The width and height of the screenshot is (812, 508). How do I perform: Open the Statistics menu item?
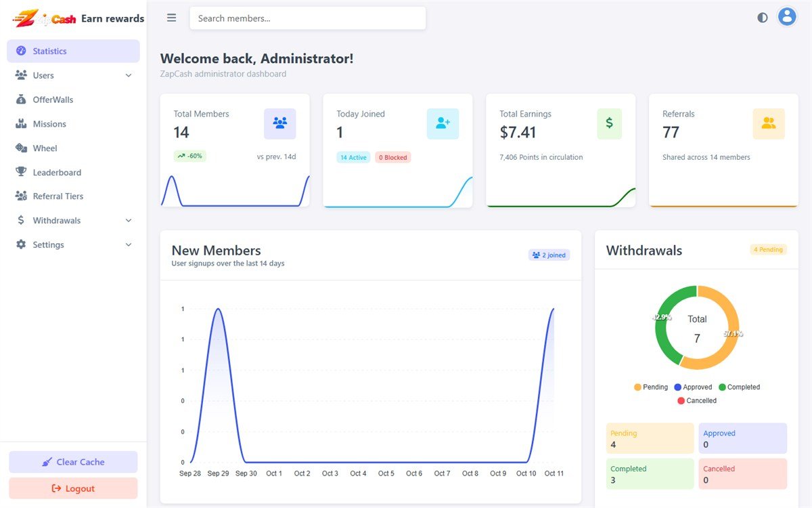73,51
